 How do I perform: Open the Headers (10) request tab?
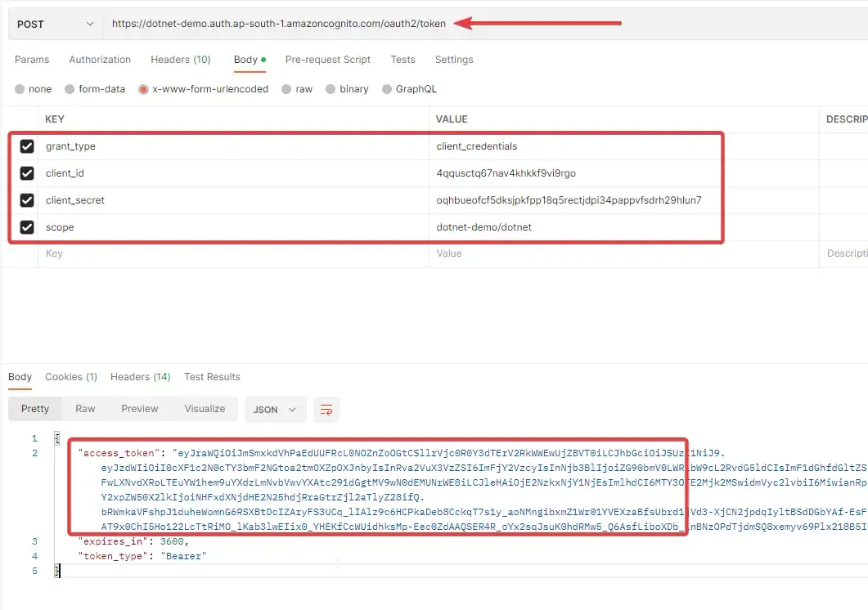[x=181, y=60]
